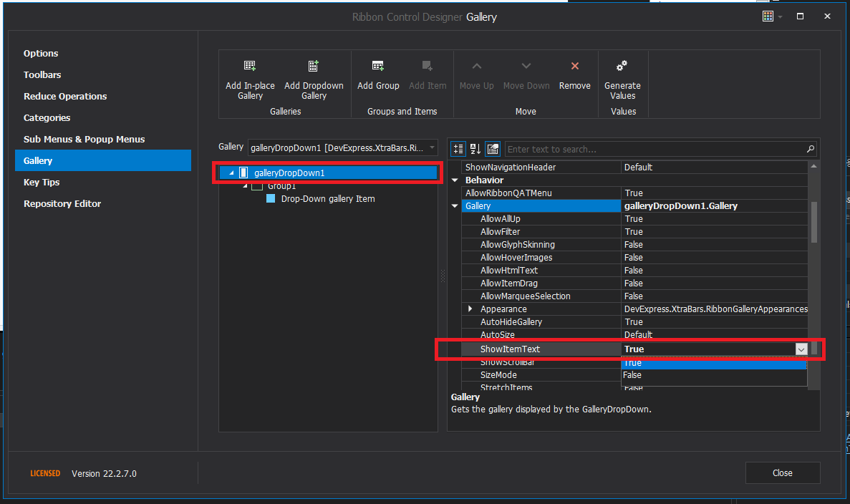The width and height of the screenshot is (850, 504).
Task: Expand the Appearance property
Action: pos(470,309)
